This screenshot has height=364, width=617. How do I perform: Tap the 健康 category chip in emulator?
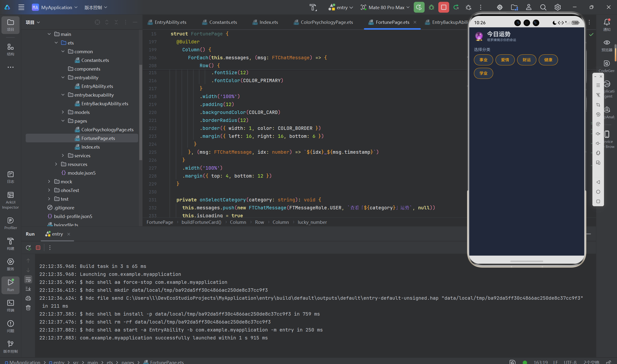click(548, 60)
